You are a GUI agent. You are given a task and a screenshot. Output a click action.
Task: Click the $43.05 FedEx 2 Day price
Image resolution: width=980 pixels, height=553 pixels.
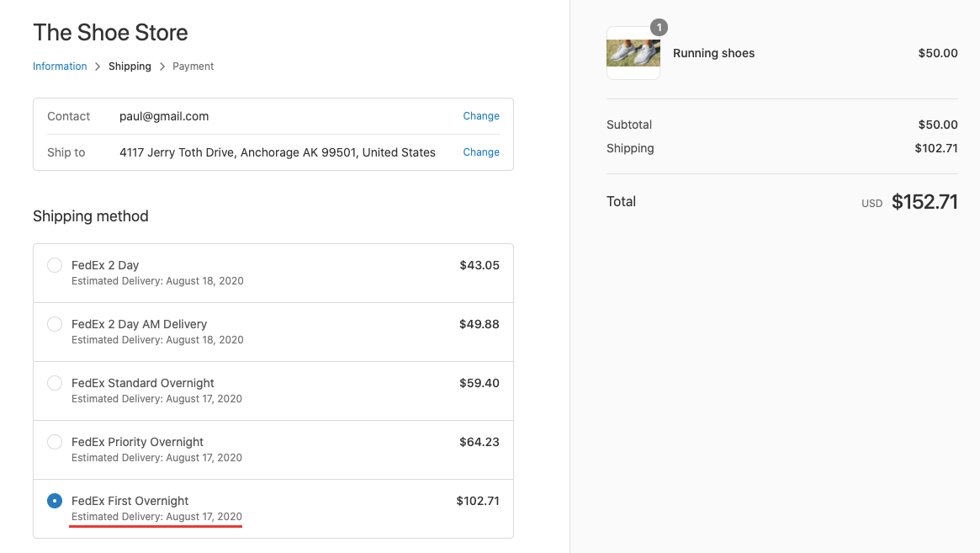pos(479,265)
